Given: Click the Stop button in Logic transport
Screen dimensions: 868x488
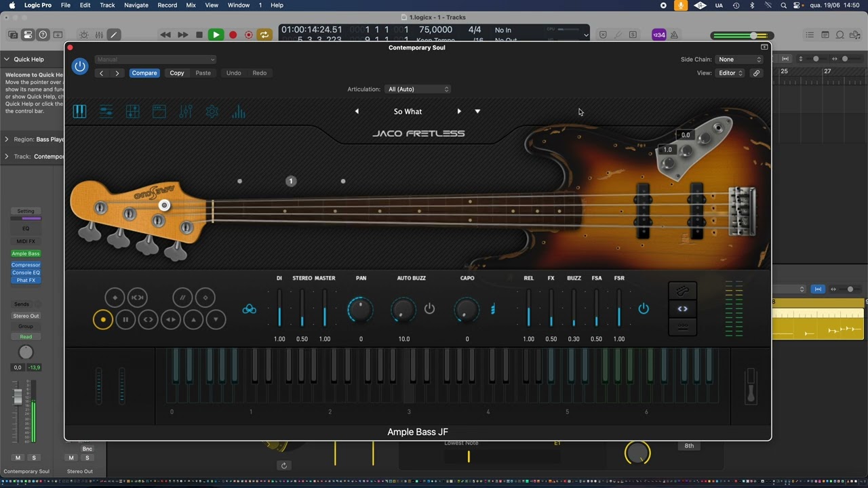Looking at the screenshot, I should pos(199,35).
